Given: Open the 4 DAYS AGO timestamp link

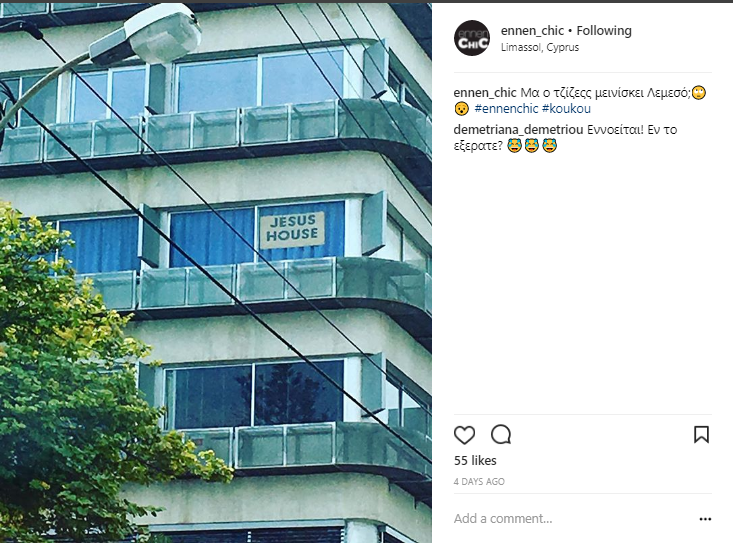Looking at the screenshot, I should pyautogui.click(x=479, y=481).
